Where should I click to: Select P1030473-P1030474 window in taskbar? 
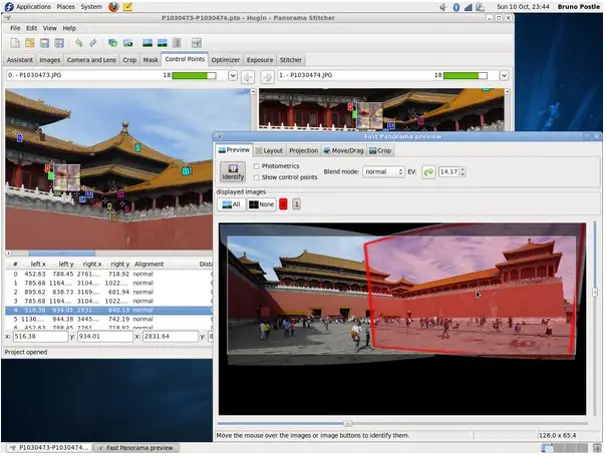(50, 448)
